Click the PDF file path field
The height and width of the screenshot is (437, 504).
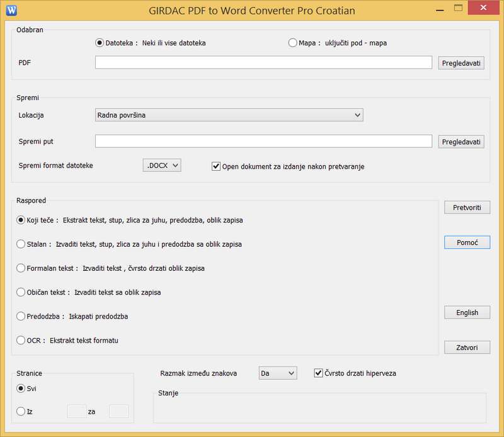263,62
